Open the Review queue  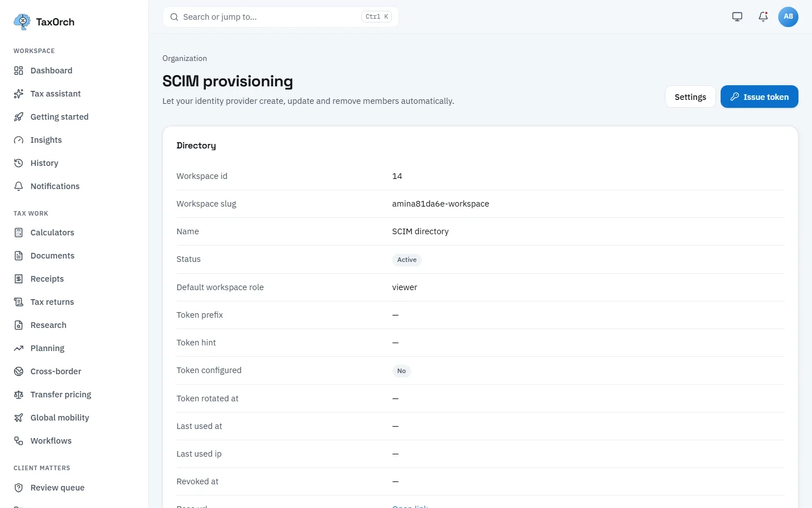pos(58,488)
